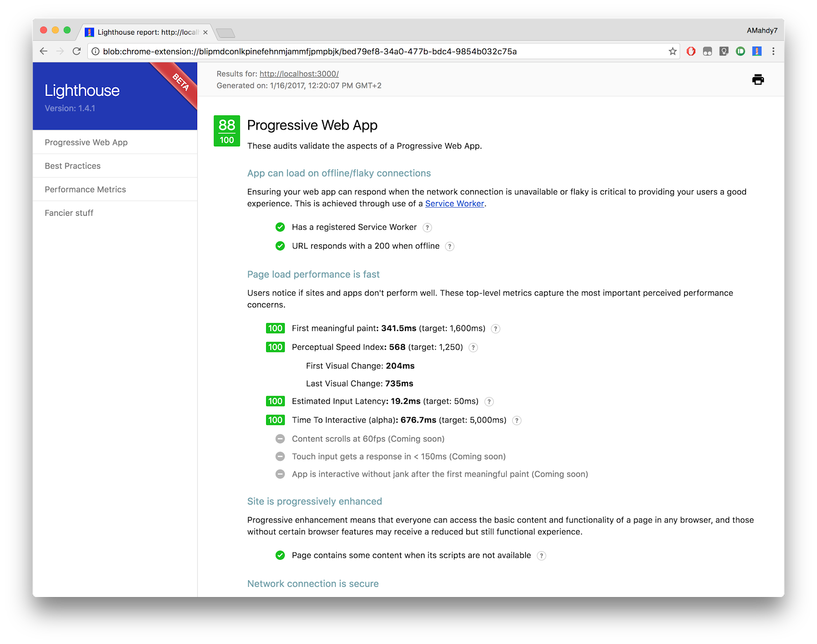Click the red Opera-style extension icon
This screenshot has width=817, height=644.
click(691, 51)
